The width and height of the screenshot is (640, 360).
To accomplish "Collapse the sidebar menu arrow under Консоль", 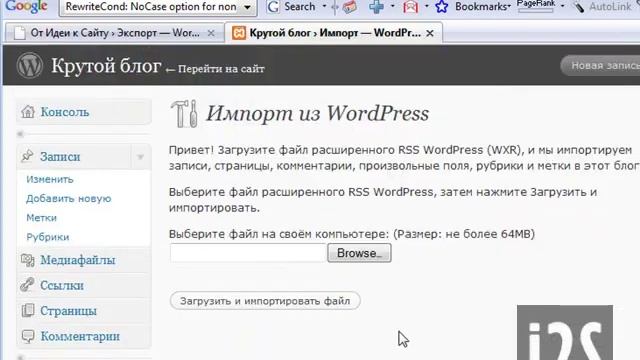I will coord(20,133).
